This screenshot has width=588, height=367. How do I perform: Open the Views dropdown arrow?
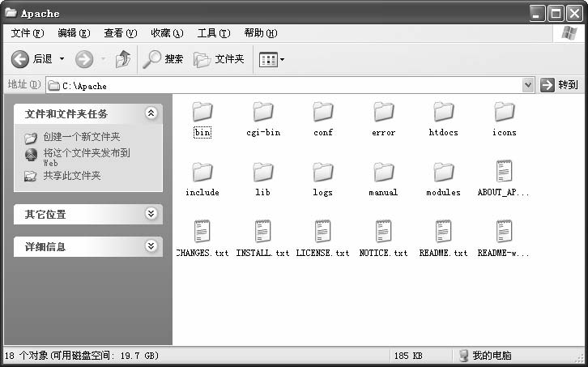point(282,59)
